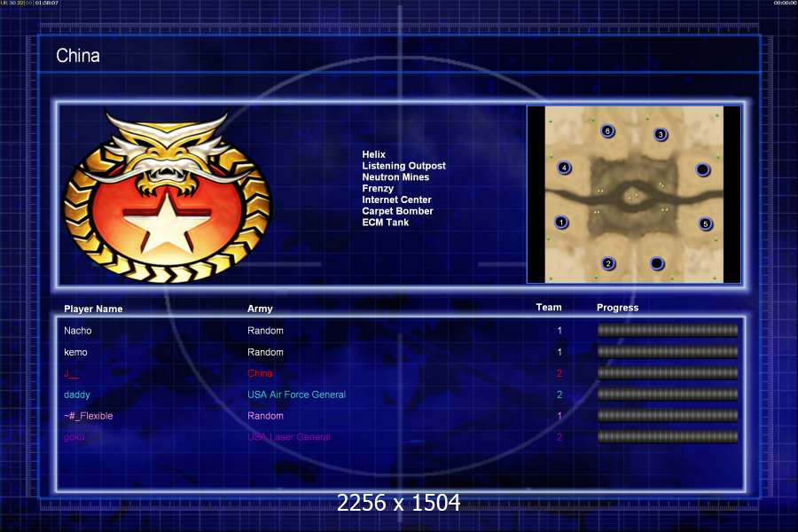Click the Internet Center entry
Screen dimensions: 798x532
[x=396, y=199]
